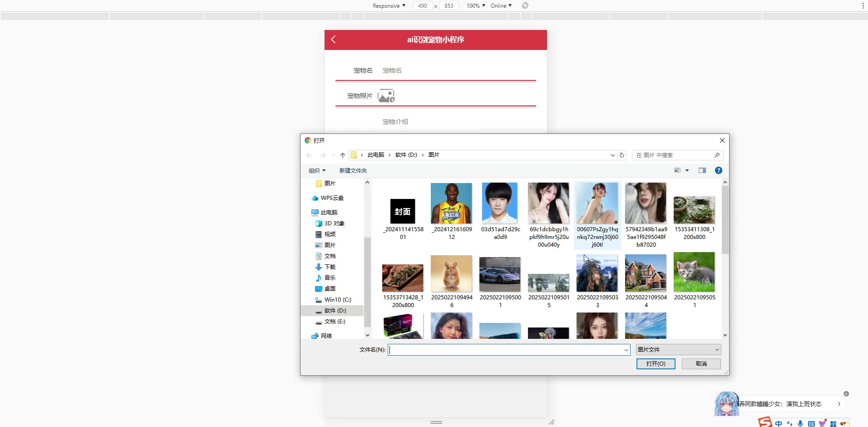868x427 pixels.
Task: Open the view options dropdown arrow
Action: pos(687,170)
